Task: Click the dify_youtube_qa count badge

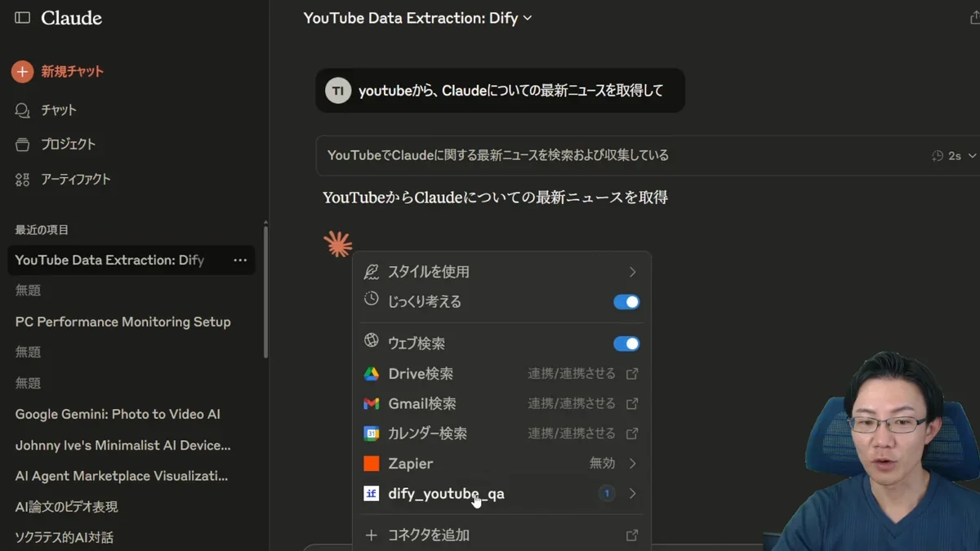Action: point(607,493)
